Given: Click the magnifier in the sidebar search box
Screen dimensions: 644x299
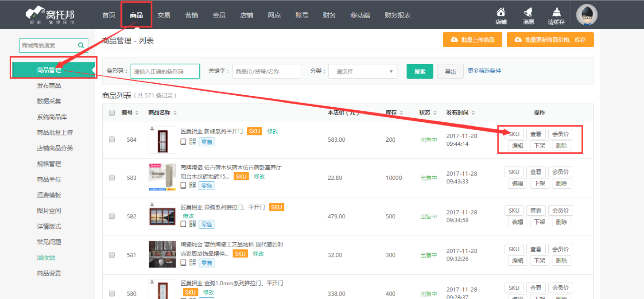Looking at the screenshot, I should [81, 45].
